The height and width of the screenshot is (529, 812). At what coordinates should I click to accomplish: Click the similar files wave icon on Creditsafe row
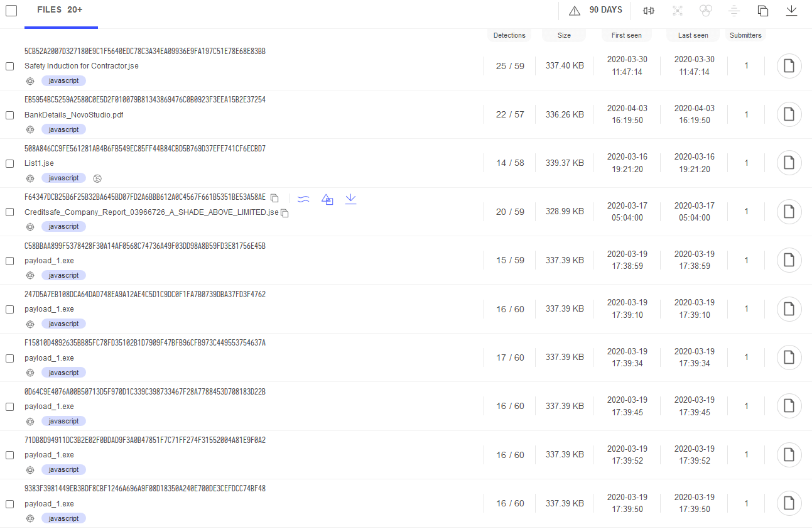[303, 199]
